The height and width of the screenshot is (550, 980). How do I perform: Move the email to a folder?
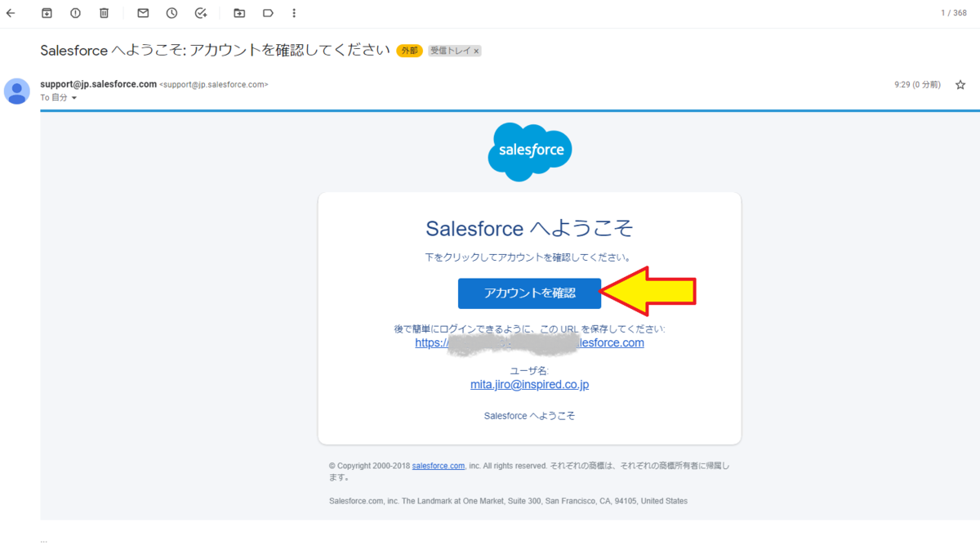(x=239, y=13)
